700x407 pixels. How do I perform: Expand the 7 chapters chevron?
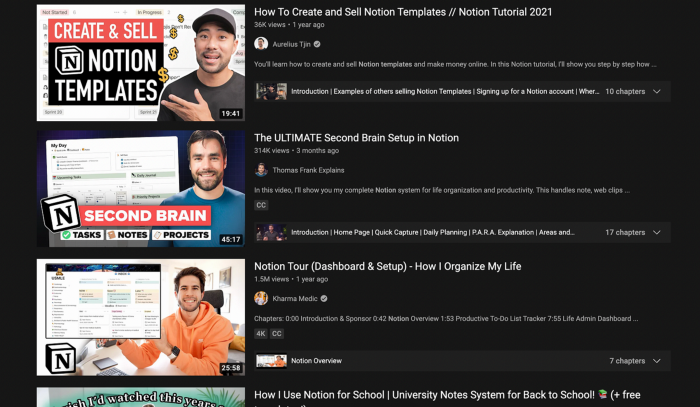pos(657,361)
